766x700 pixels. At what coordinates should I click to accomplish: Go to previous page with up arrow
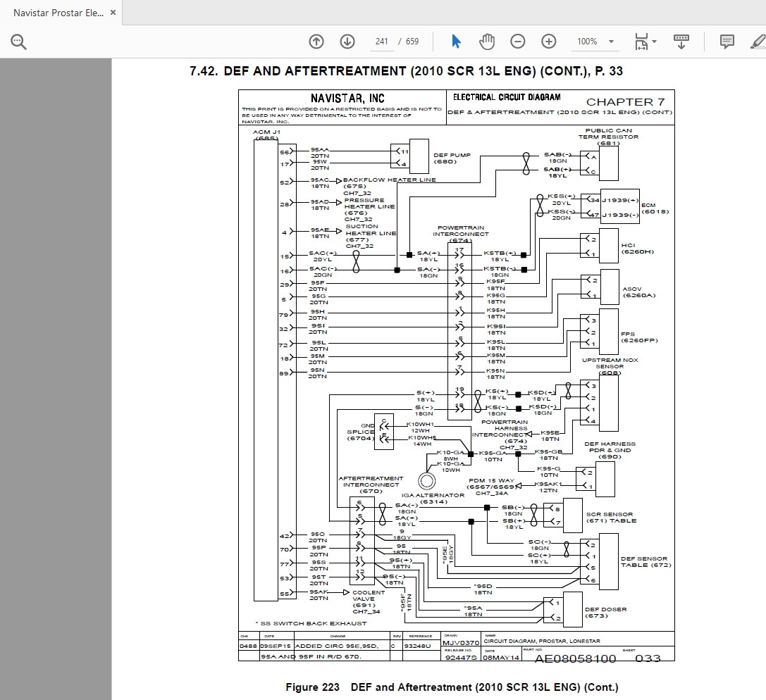(x=316, y=42)
